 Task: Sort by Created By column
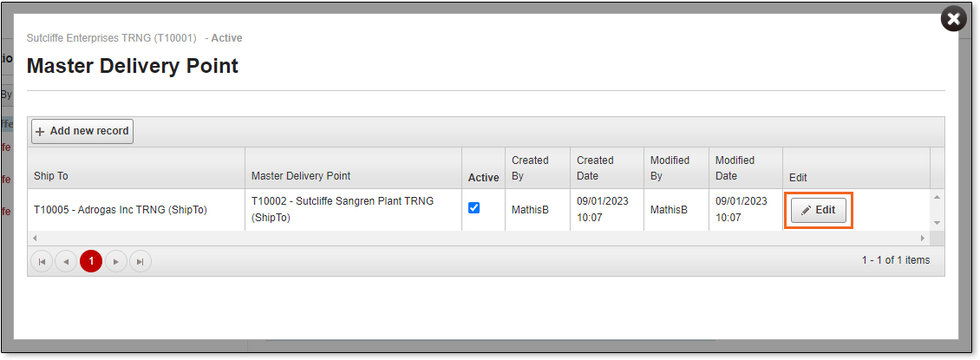click(x=530, y=168)
